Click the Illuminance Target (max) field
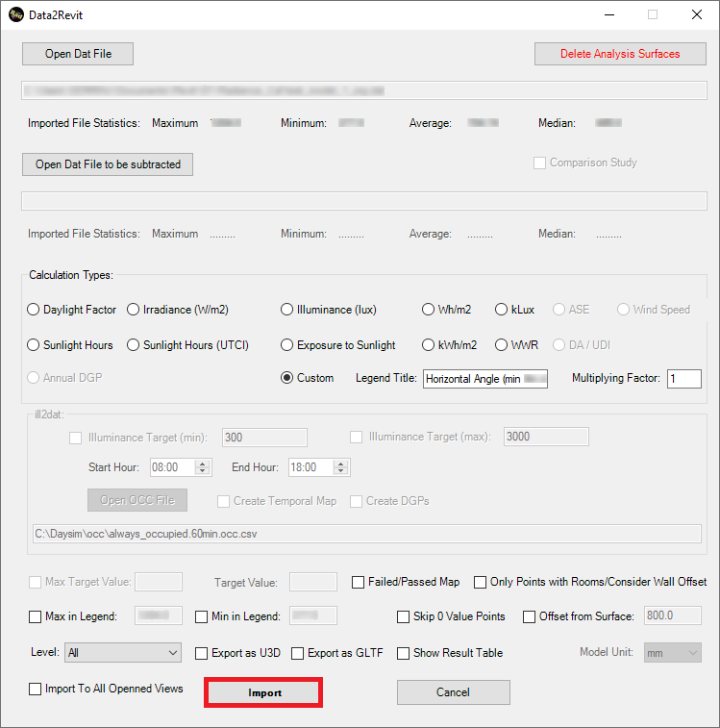720x728 pixels. [x=546, y=437]
